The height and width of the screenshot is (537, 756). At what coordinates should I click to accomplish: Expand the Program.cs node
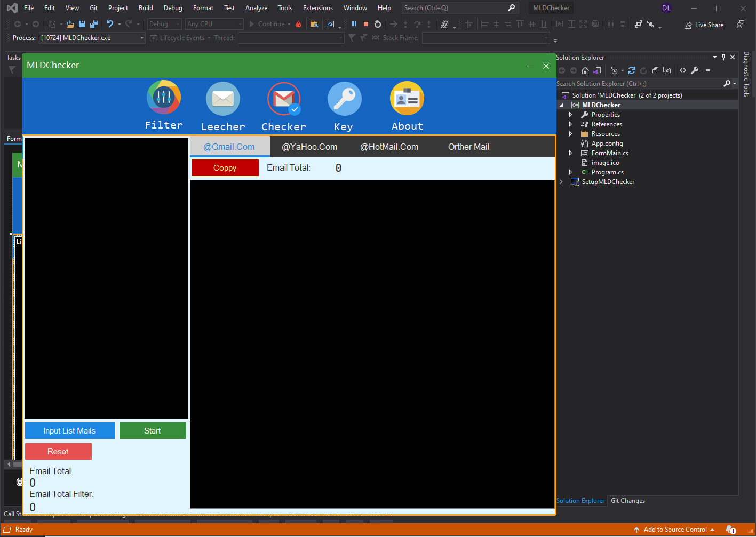coord(570,172)
